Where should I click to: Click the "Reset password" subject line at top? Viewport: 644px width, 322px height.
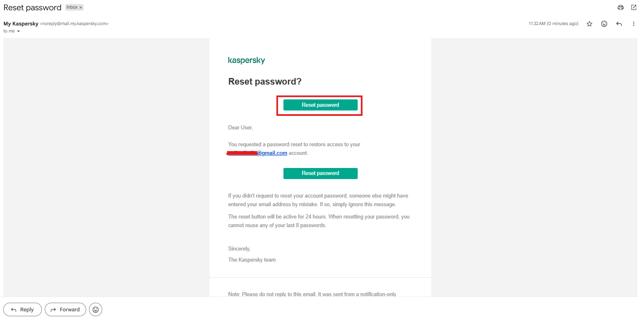point(32,8)
